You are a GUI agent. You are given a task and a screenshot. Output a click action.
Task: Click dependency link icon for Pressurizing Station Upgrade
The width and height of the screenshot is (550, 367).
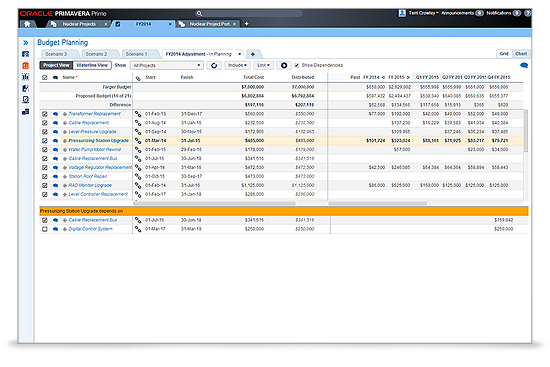pos(138,141)
